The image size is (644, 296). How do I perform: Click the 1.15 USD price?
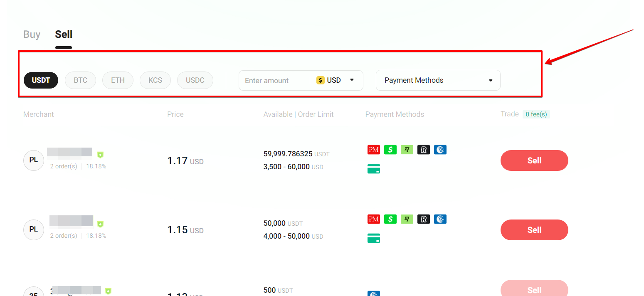point(185,230)
